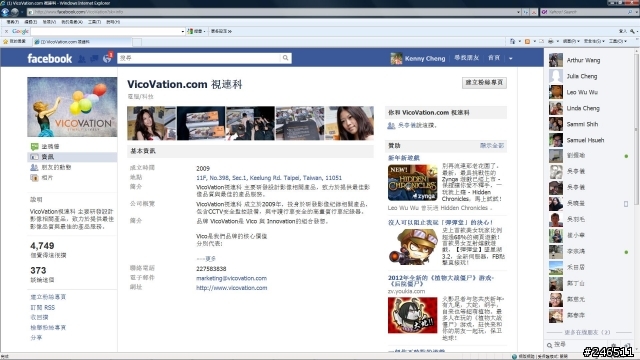Open the IE Page (網頁) command dropdown
The image size is (640, 360).
(x=571, y=41)
